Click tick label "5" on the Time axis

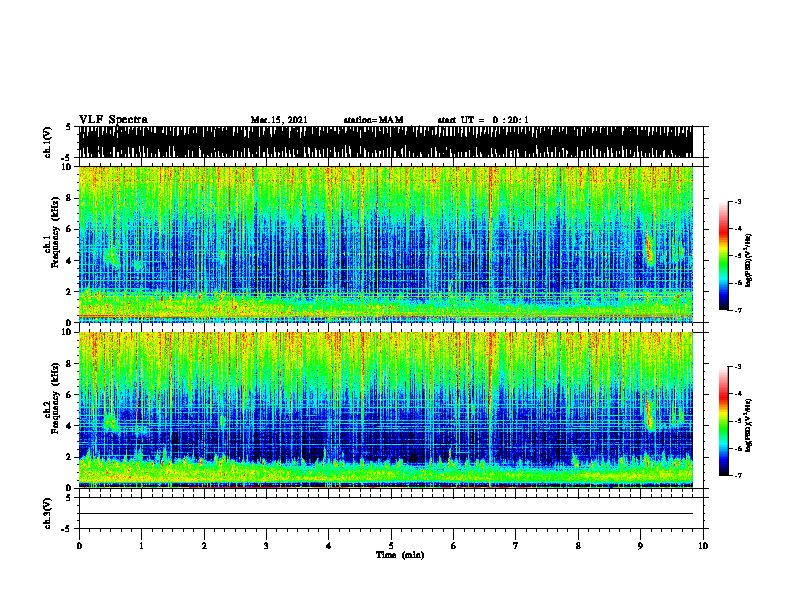coord(391,546)
